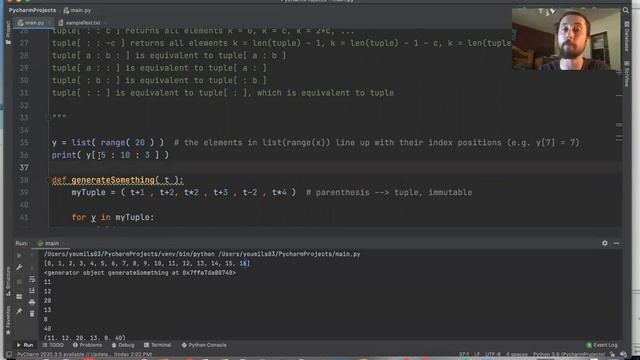Image resolution: width=640 pixels, height=360 pixels.
Task: Open the SciView sidebar tool window
Action: click(x=626, y=73)
